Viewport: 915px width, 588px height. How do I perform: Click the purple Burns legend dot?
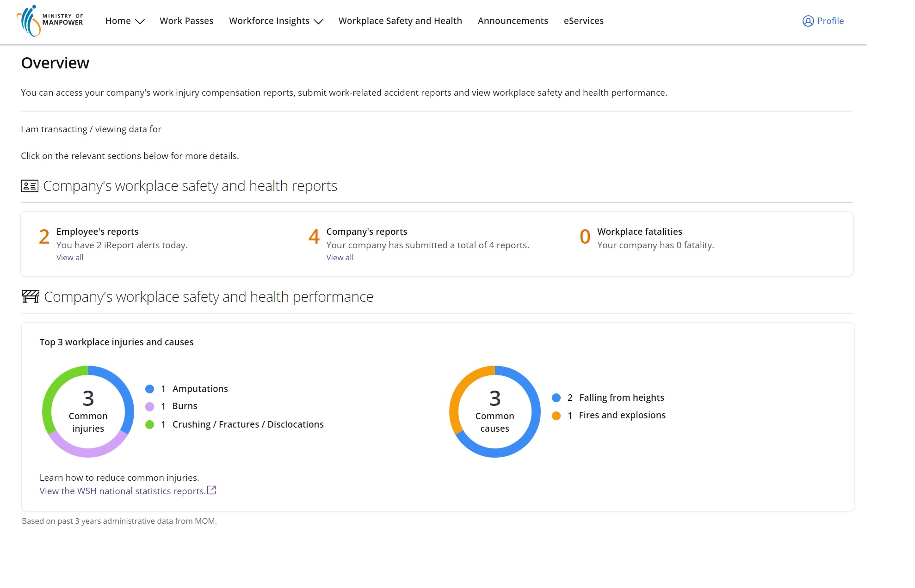click(x=149, y=406)
